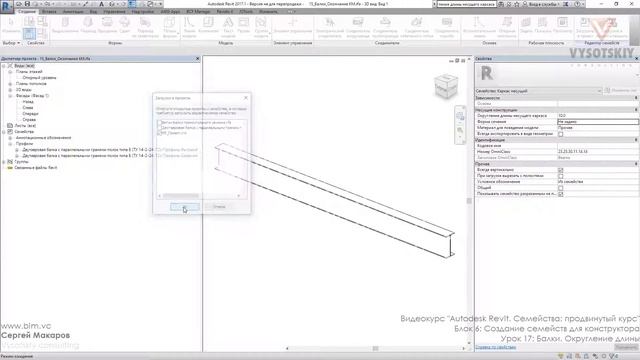Click Просмотр work plane viewer icon
Screen dimensions: 640x360
click(x=562, y=25)
